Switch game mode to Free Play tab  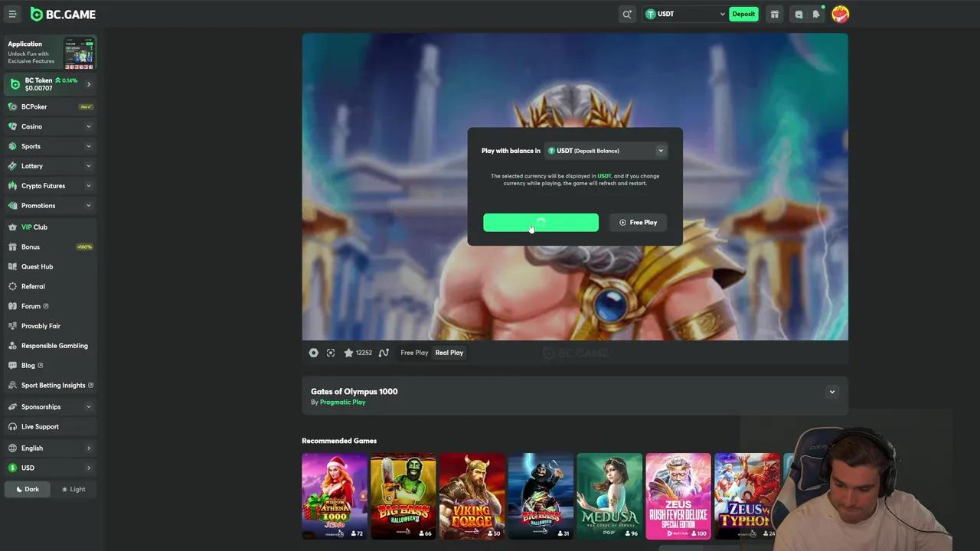(x=414, y=352)
